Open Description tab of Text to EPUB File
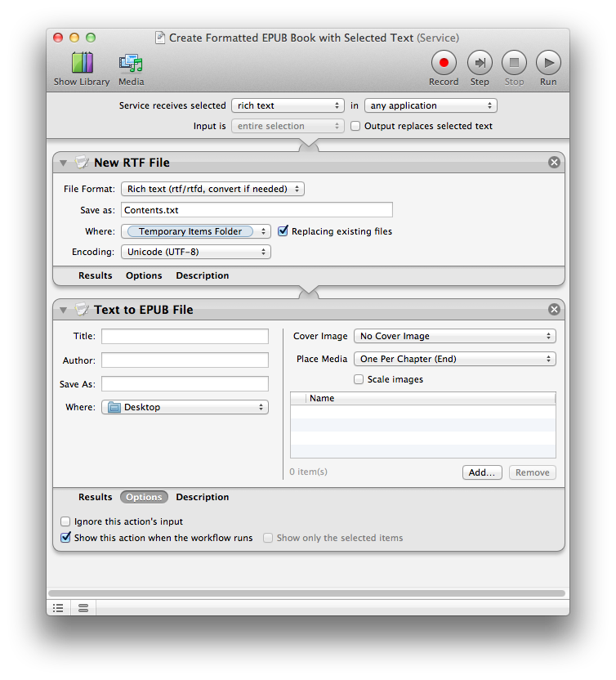 [x=202, y=497]
